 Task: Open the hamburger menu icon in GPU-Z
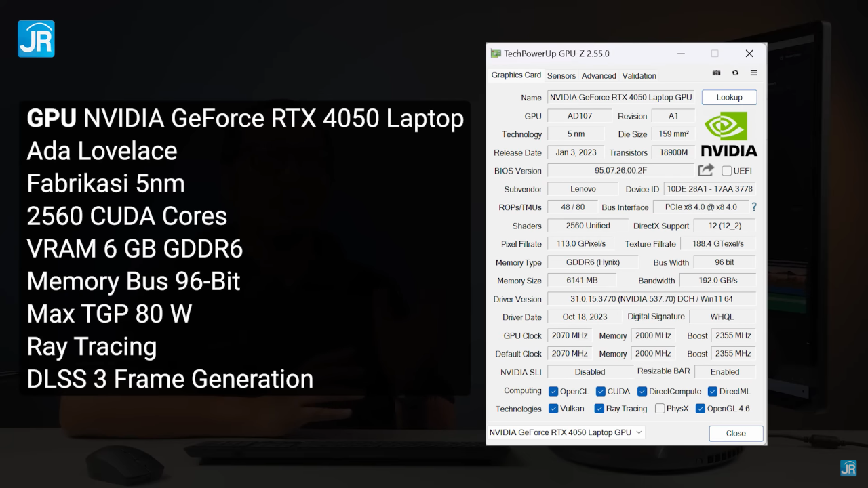click(x=753, y=73)
